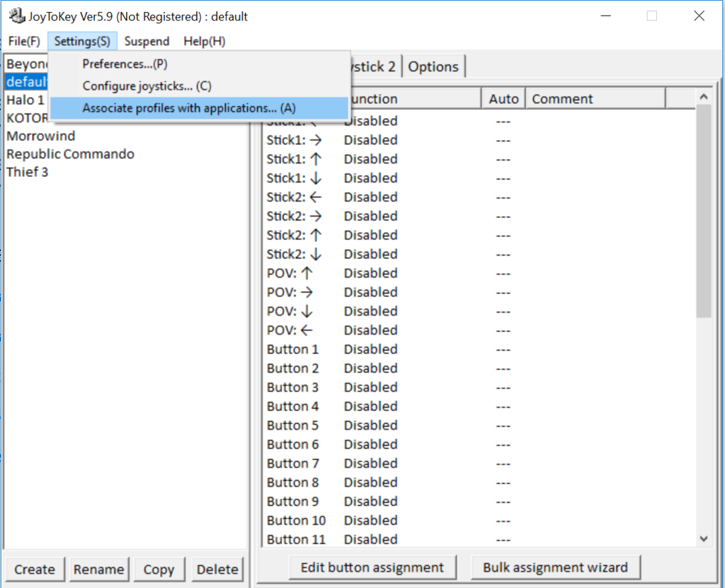Viewport: 725px width, 588px height.
Task: Select Associate profiles with applications... (A)
Action: (189, 108)
